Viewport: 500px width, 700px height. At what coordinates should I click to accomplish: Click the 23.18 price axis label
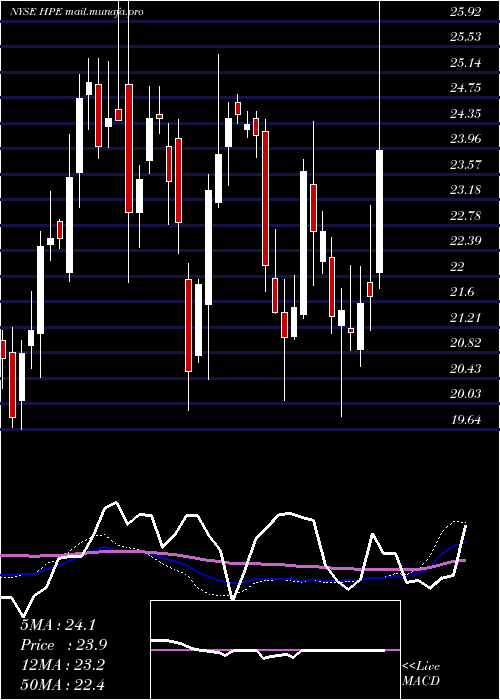pyautogui.click(x=466, y=190)
